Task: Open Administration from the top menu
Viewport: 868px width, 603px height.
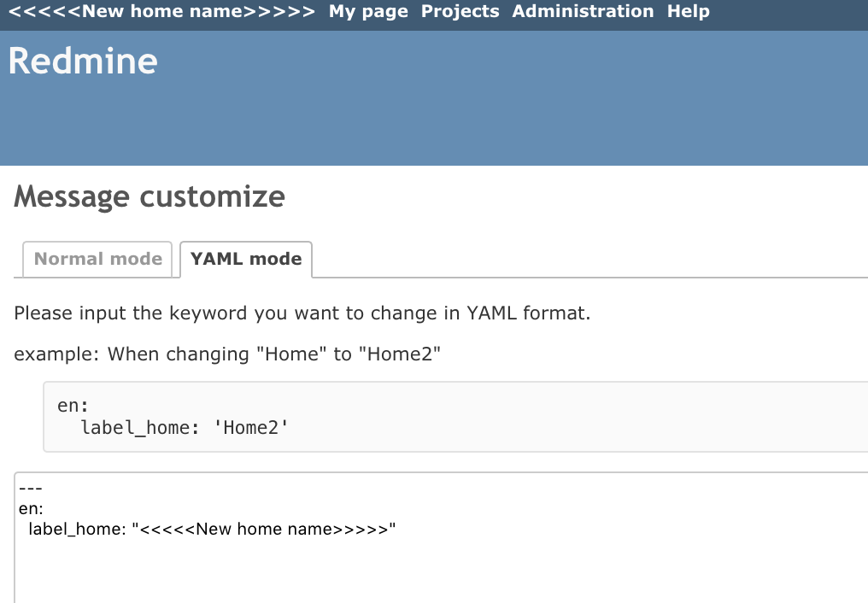Action: 583,11
